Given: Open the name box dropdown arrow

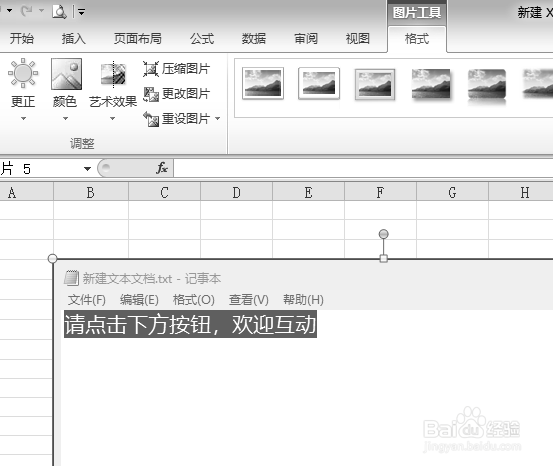Looking at the screenshot, I should click(87, 169).
